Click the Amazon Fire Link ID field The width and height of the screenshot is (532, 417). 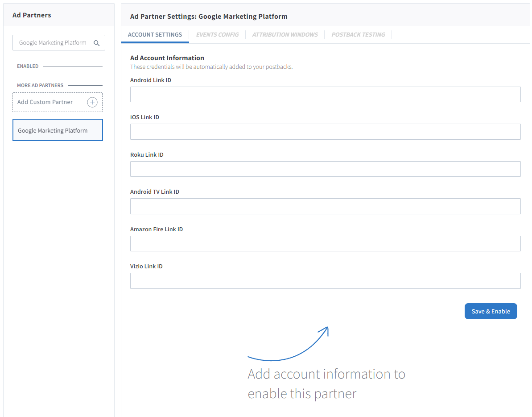326,243
